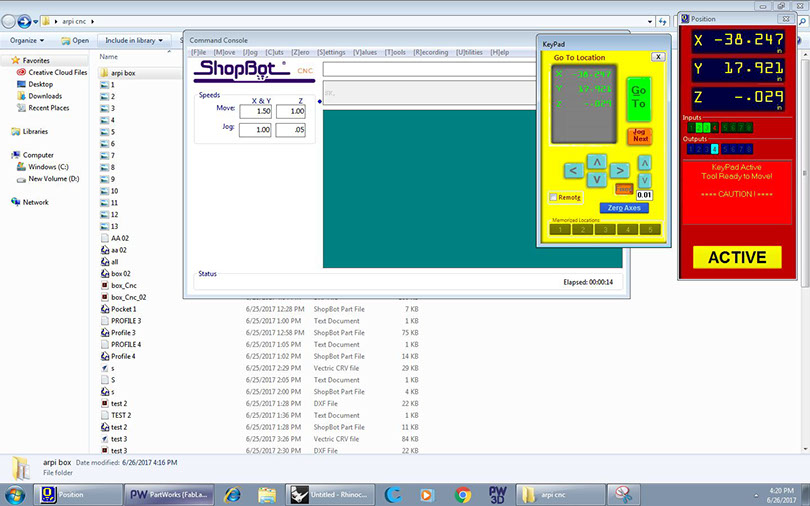Enable the Remote checkbox in KeyPad
Viewport: 810px width, 506px height.
pos(553,197)
